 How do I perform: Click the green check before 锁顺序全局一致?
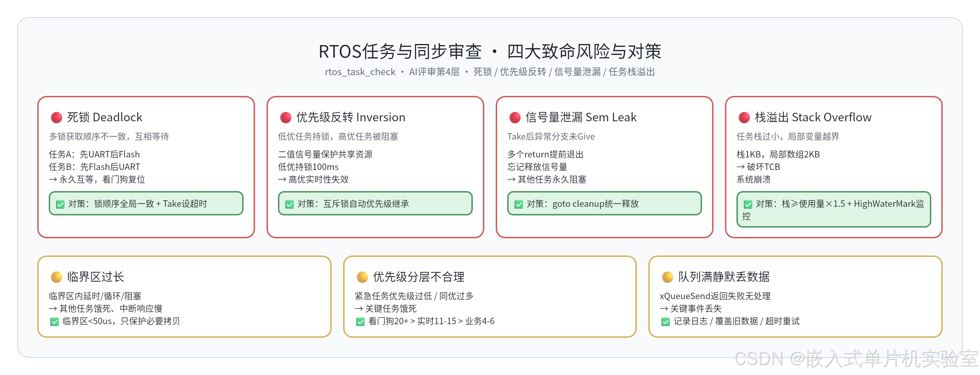coord(60,204)
